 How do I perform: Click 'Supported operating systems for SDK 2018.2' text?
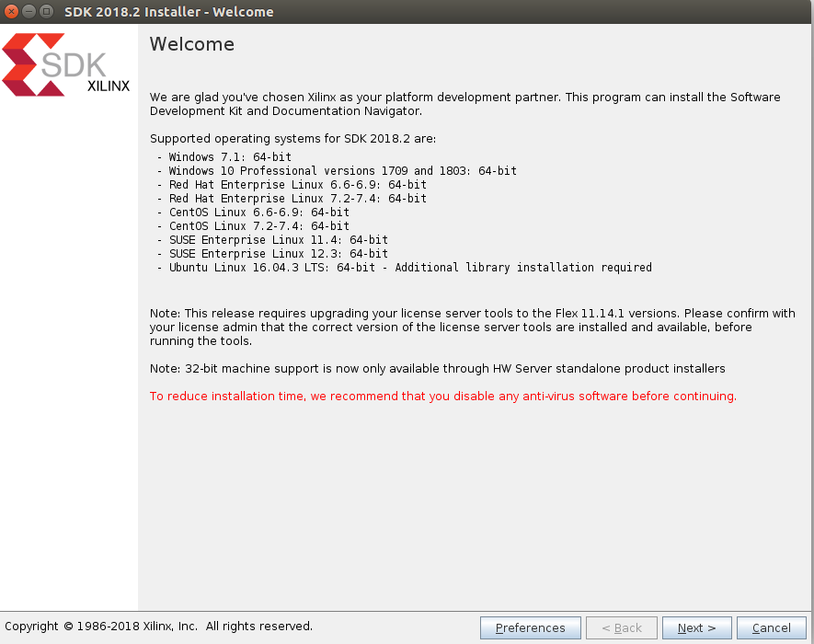point(292,139)
